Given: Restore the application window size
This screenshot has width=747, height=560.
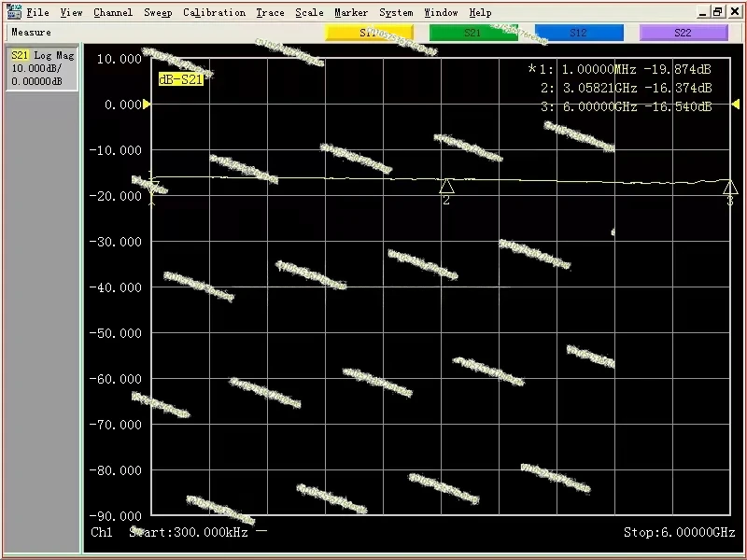Looking at the screenshot, I should tap(717, 12).
